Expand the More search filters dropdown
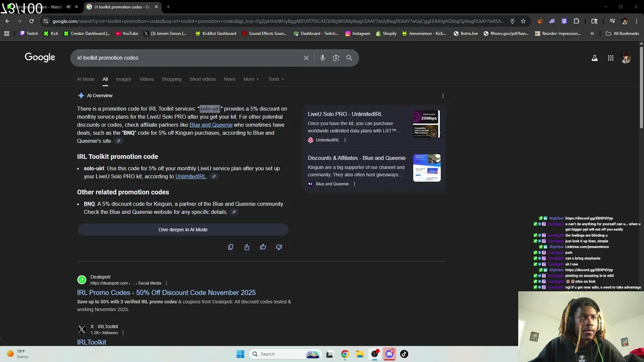Viewport: 644px width, 362px height. [251, 79]
